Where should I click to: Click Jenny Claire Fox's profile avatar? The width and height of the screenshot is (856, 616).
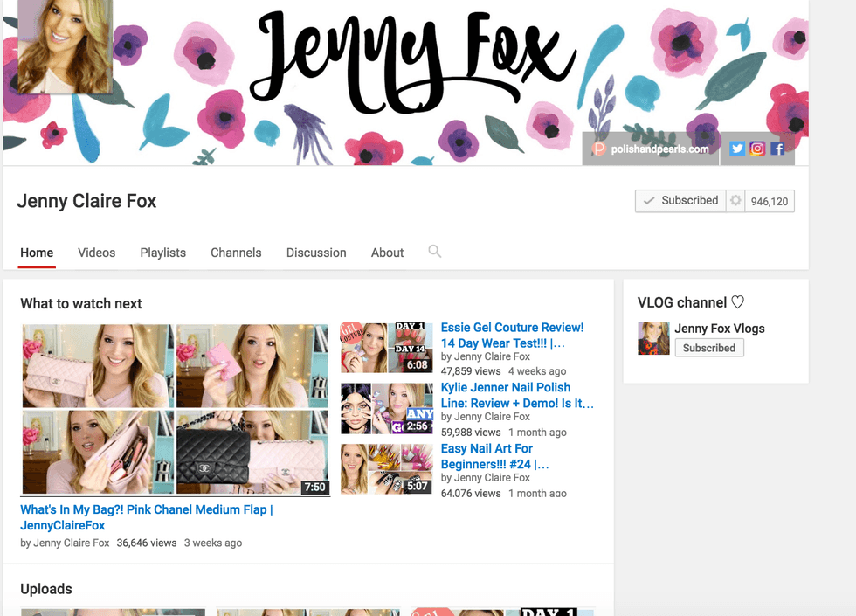[x=64, y=47]
